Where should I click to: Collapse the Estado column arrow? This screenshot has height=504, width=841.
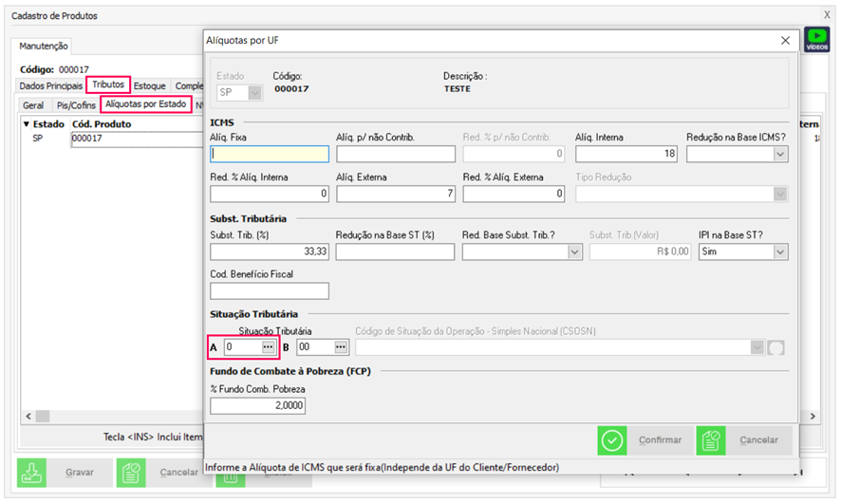[x=27, y=124]
